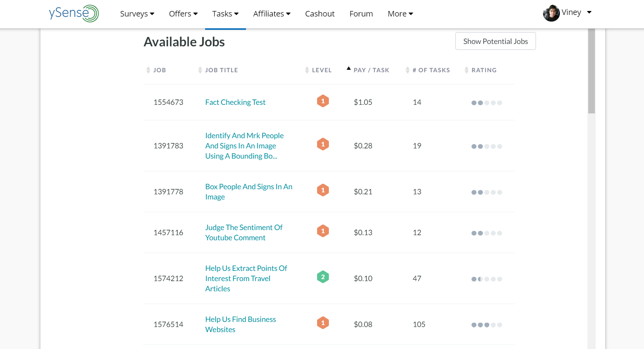Sort the table by RATING
The width and height of the screenshot is (644, 349).
(484, 70)
